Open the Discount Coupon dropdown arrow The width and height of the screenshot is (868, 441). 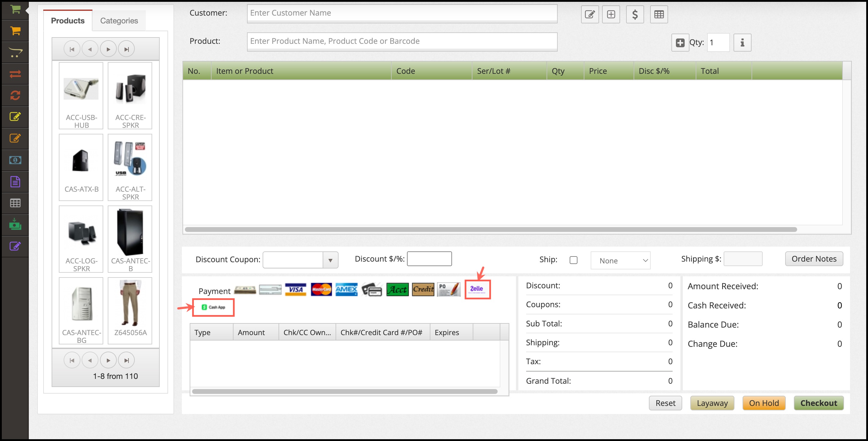[330, 260]
